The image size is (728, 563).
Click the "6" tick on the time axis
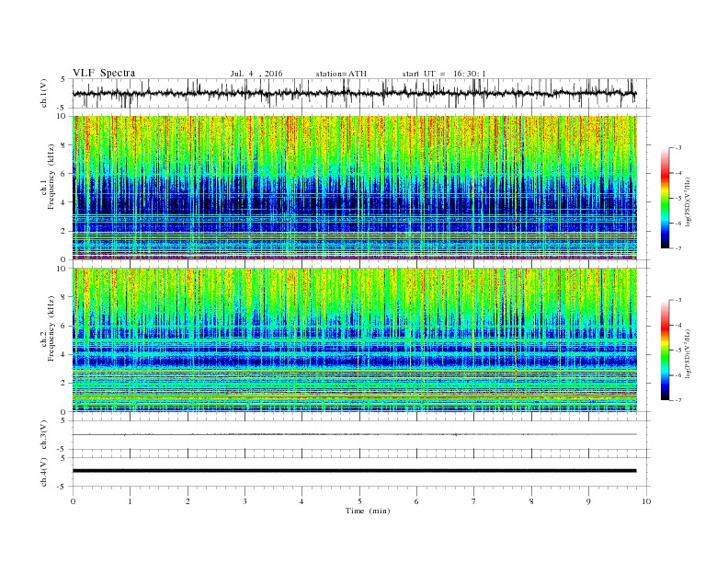click(416, 501)
